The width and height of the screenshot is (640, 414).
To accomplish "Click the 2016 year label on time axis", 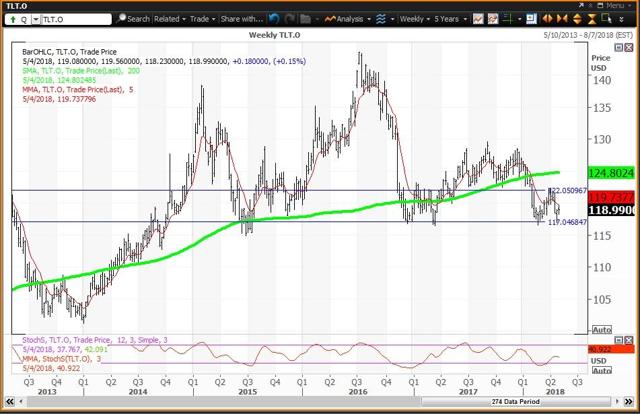I will coord(358,392).
